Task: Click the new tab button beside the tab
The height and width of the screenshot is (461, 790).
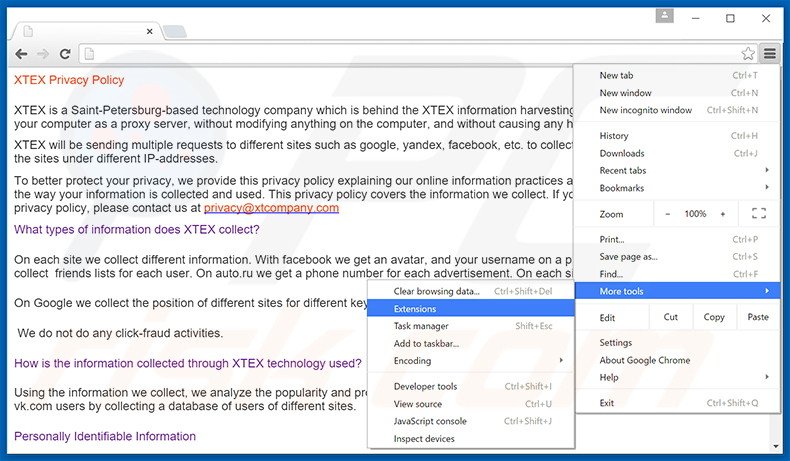Action: click(x=174, y=31)
